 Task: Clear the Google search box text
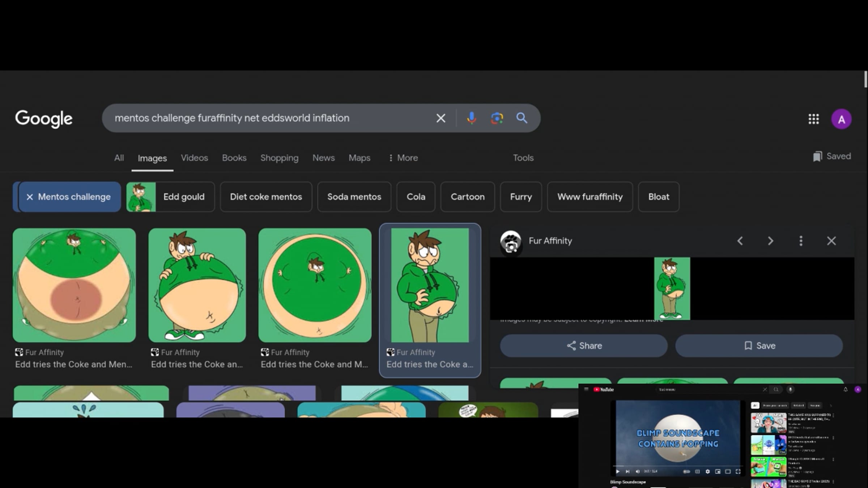[x=441, y=118]
